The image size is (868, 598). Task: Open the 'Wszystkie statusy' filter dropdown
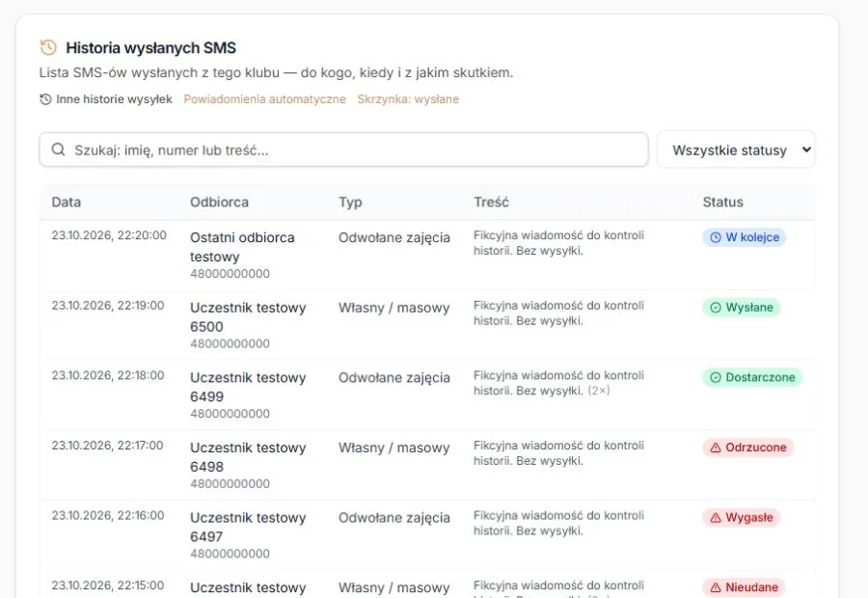click(736, 149)
